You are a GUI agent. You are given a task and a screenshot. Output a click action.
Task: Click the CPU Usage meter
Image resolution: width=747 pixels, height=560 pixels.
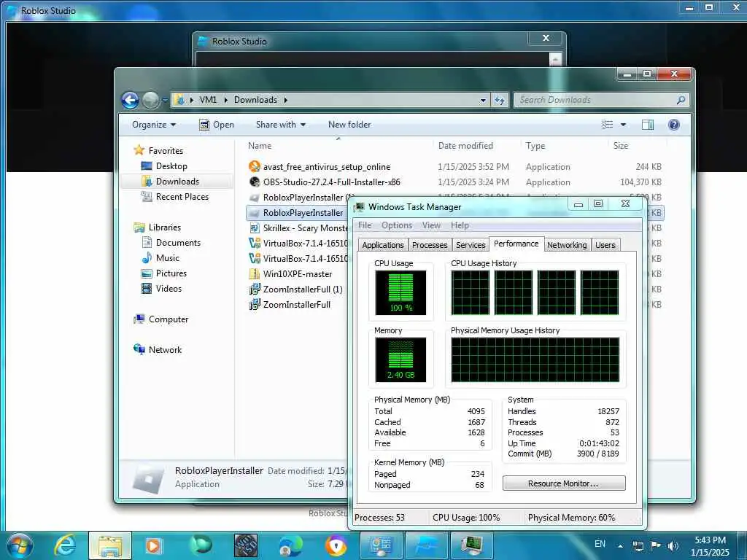(x=400, y=292)
